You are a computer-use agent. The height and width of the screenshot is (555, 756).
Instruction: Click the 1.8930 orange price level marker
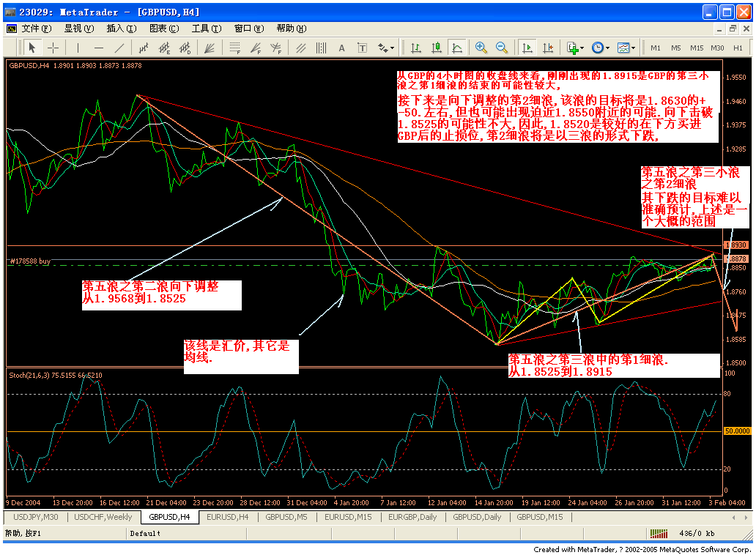[x=735, y=245]
